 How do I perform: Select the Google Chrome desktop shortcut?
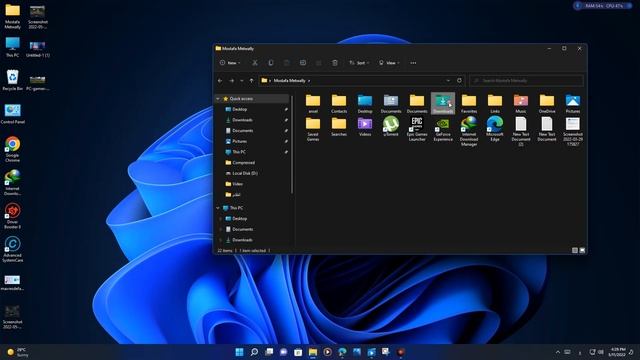point(13,149)
